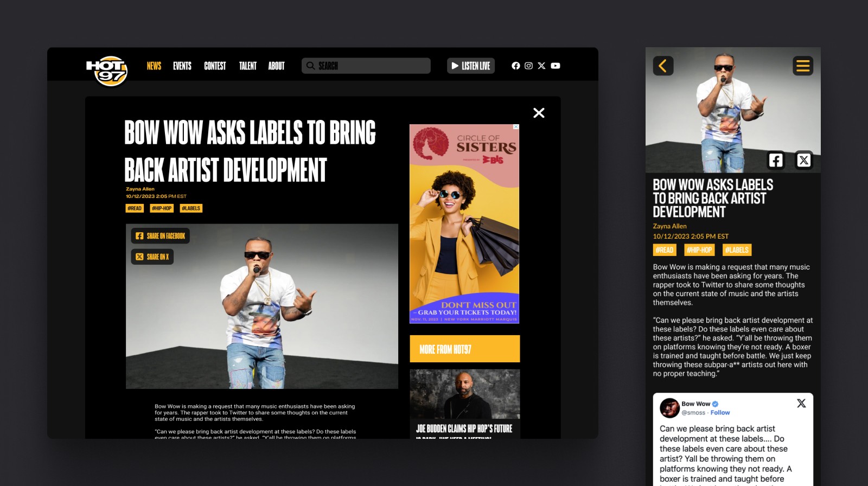Open the Circle of Sisters advertisement
Image resolution: width=868 pixels, height=486 pixels.
point(464,224)
